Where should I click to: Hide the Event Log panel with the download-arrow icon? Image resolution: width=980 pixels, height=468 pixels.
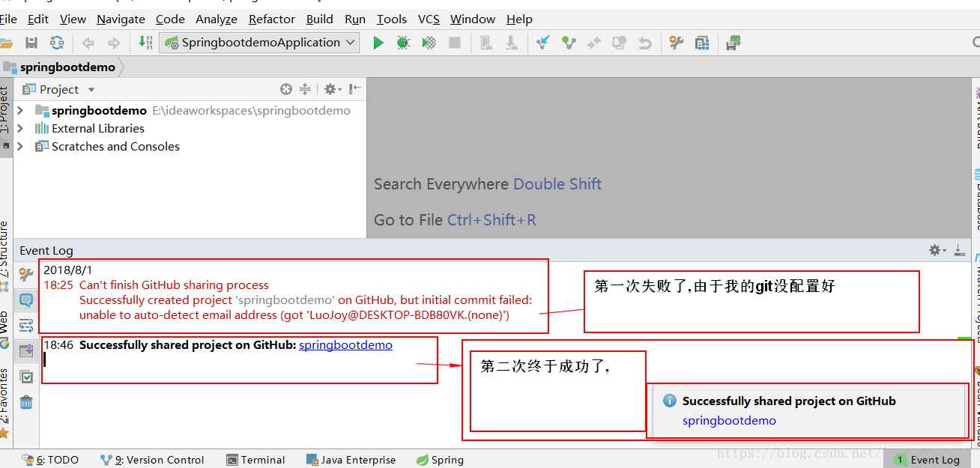(959, 250)
